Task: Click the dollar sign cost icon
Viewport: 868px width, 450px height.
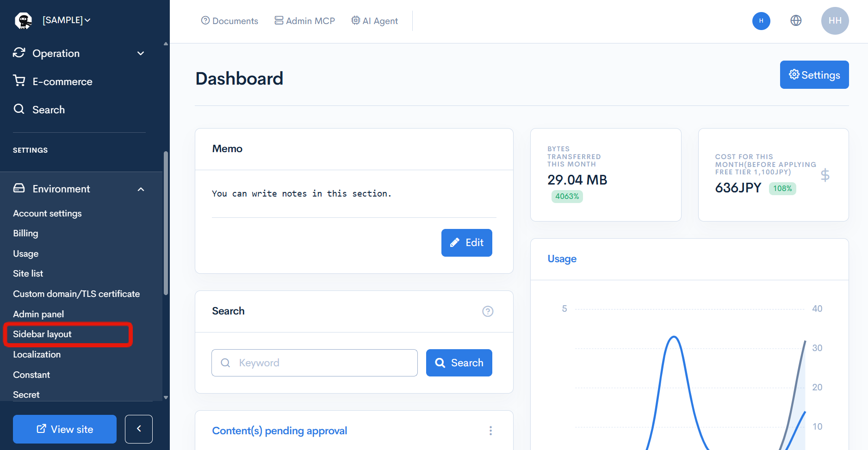Action: (x=825, y=175)
